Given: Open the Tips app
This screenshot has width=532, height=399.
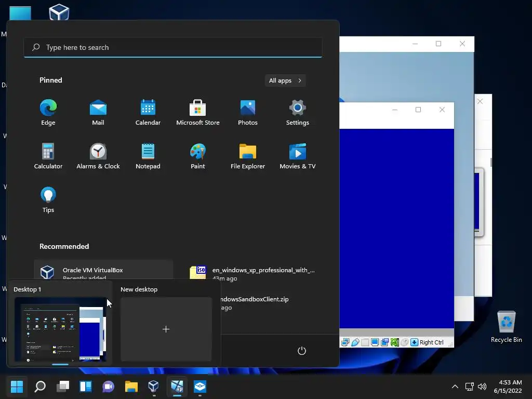Looking at the screenshot, I should click(x=48, y=200).
